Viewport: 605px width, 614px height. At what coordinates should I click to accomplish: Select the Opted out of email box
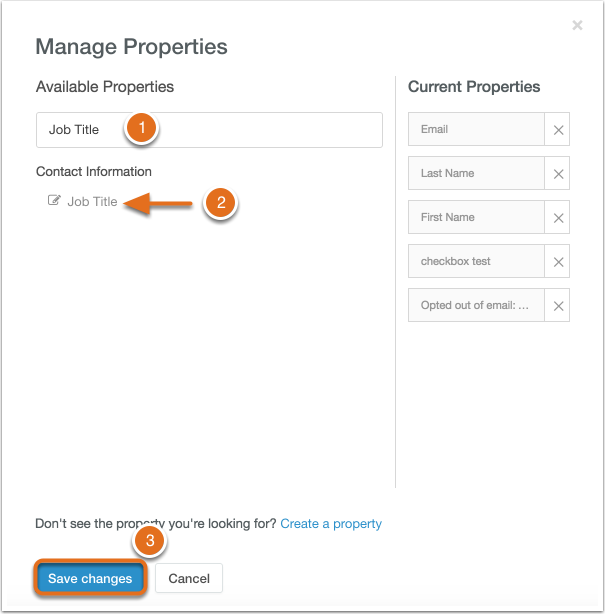click(x=476, y=305)
